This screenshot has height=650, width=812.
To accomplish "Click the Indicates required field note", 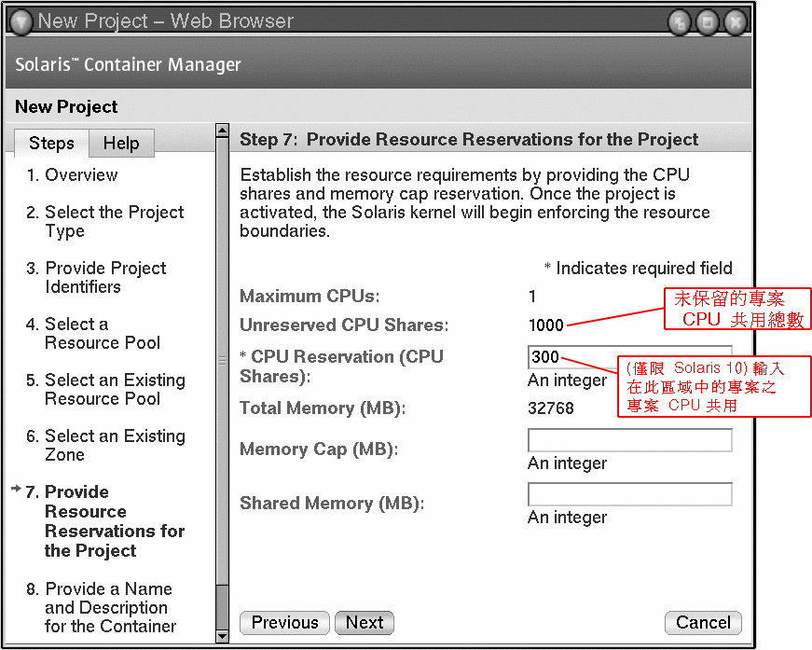I will [x=638, y=269].
